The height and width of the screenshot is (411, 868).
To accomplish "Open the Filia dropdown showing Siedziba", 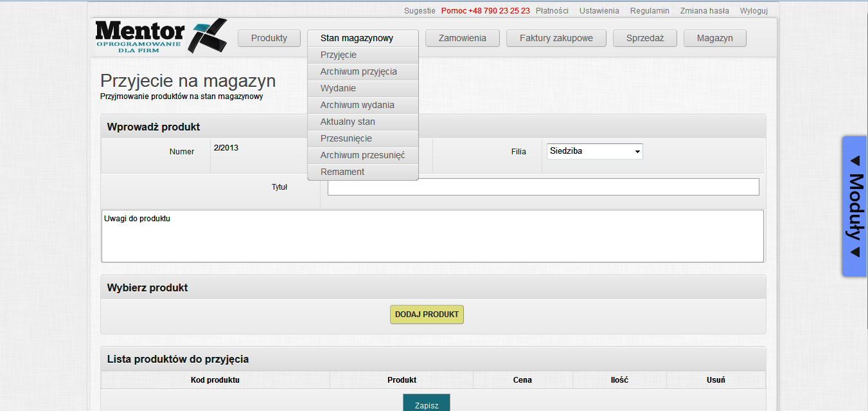I will [x=594, y=151].
